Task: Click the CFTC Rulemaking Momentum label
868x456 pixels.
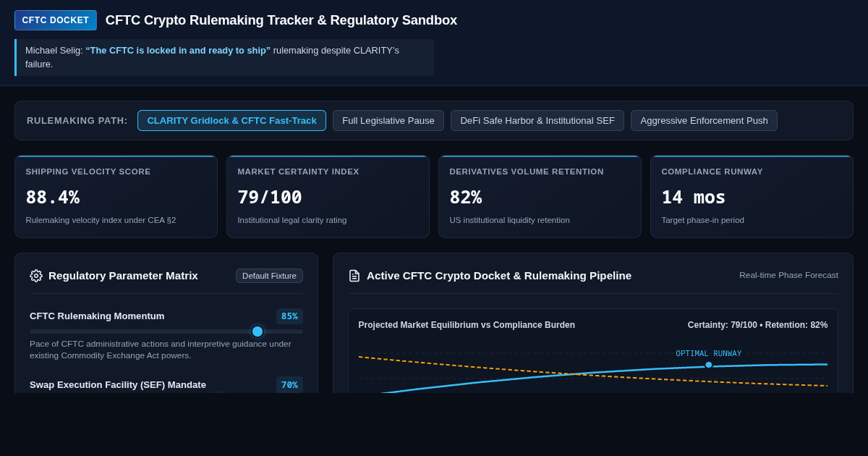Action: tap(97, 316)
